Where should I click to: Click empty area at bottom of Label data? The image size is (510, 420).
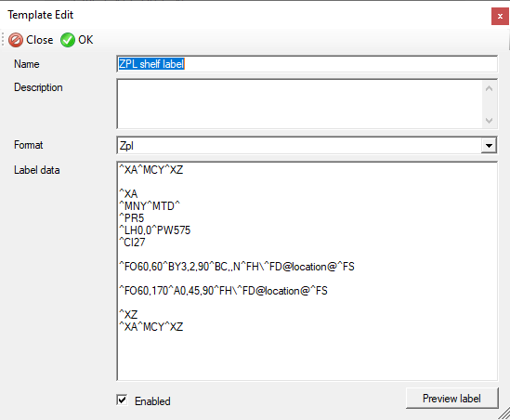tap(307, 356)
